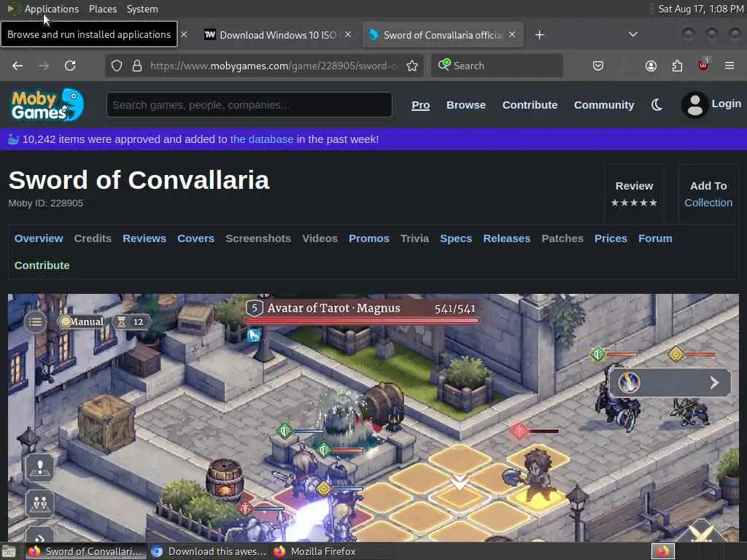The height and width of the screenshot is (560, 747).
Task: Switch to Sword of Convallaria taskbar window
Action: 86,551
